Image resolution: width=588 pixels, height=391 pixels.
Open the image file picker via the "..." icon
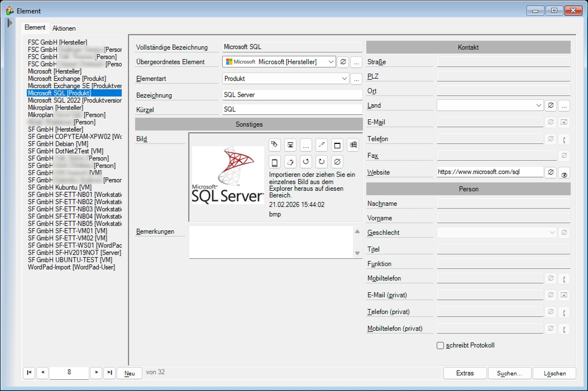click(x=306, y=145)
